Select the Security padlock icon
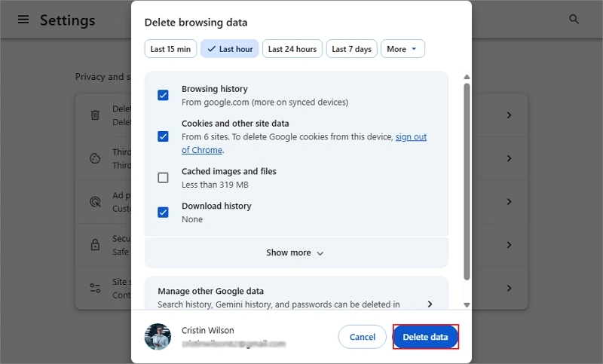Viewport: 603px width, 364px height. coord(95,244)
